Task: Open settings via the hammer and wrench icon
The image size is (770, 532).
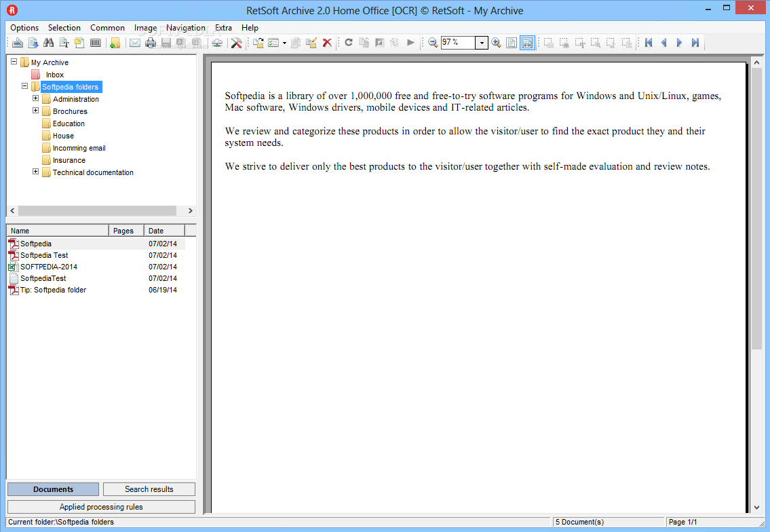Action: click(x=237, y=43)
